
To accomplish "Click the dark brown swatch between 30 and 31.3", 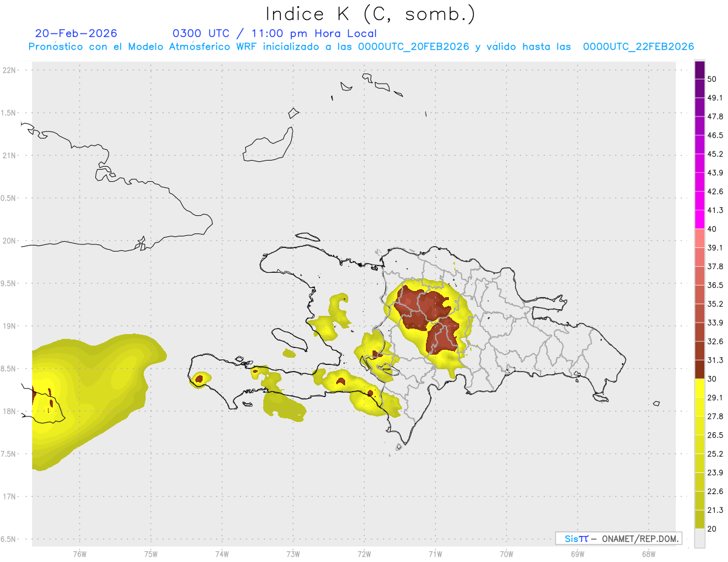I will coord(699,369).
